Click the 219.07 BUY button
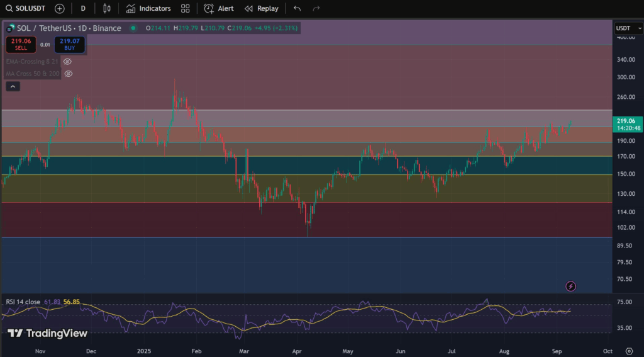644x357 pixels. point(70,45)
